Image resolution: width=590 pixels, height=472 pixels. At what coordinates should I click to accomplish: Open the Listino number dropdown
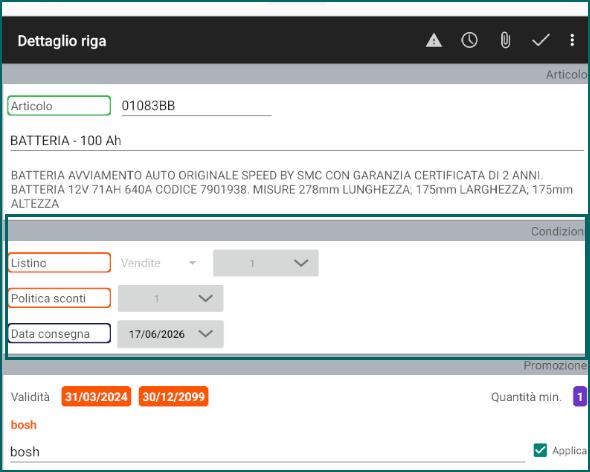click(x=266, y=263)
